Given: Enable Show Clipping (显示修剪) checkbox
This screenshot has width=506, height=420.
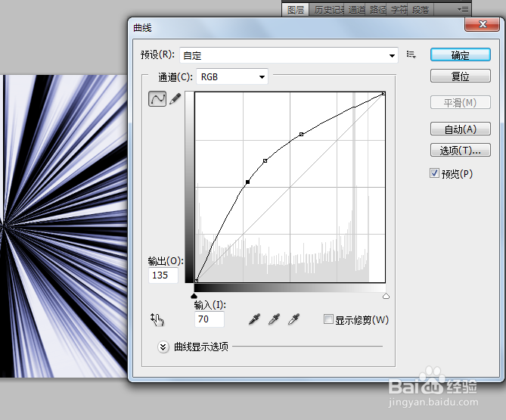Looking at the screenshot, I should [328, 319].
